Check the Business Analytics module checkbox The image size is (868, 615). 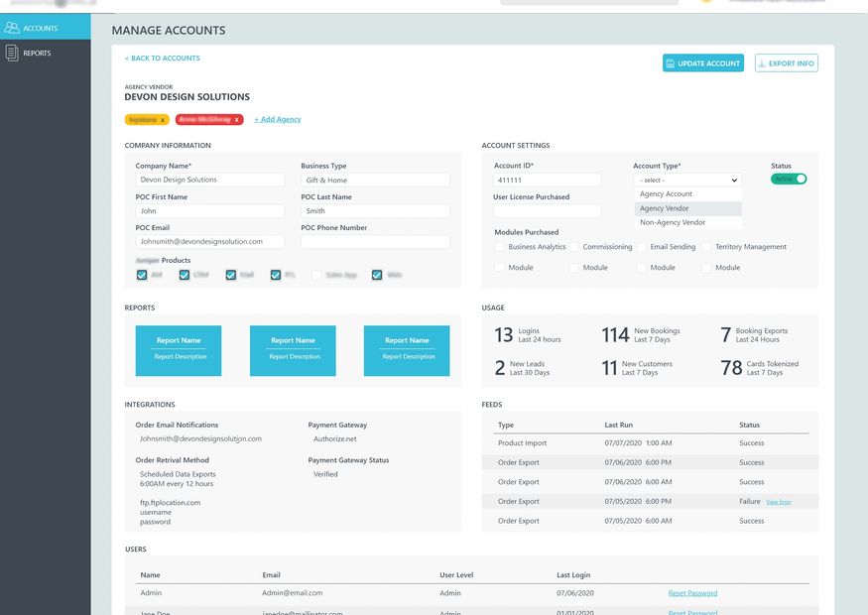499,247
